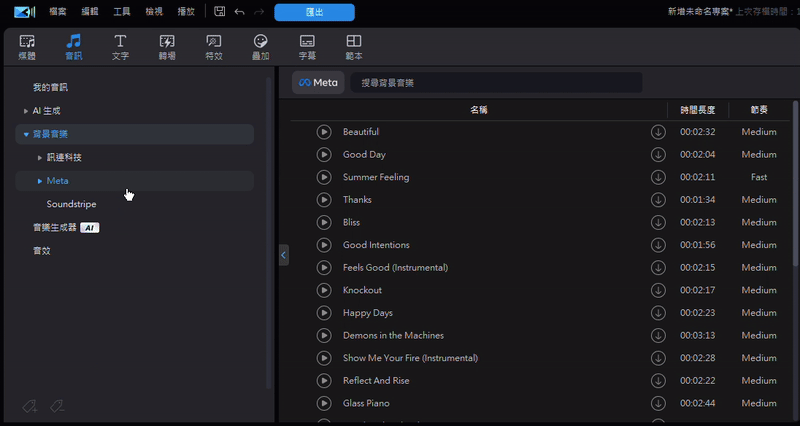
Task: Play preview of Bliss
Action: click(324, 222)
